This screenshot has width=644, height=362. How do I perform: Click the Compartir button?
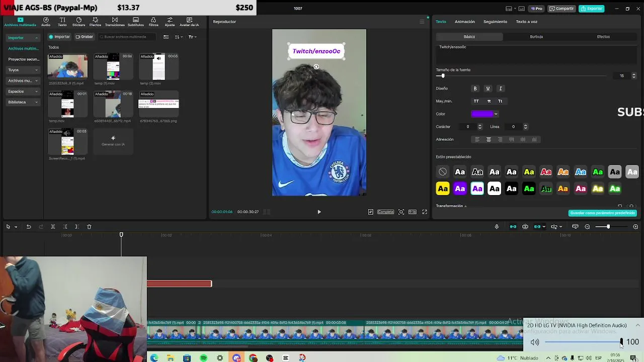pyautogui.click(x=561, y=9)
